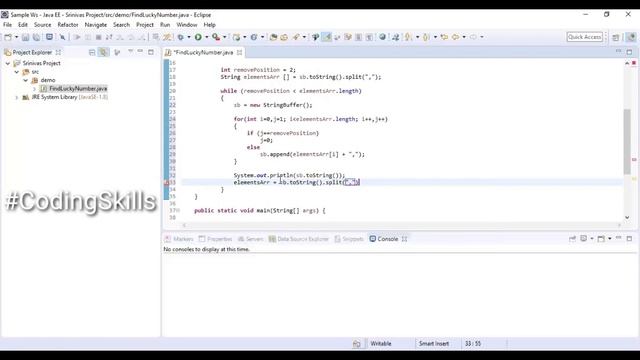Click the Save All toolbar icon
The height and width of the screenshot is (360, 640).
point(36,37)
